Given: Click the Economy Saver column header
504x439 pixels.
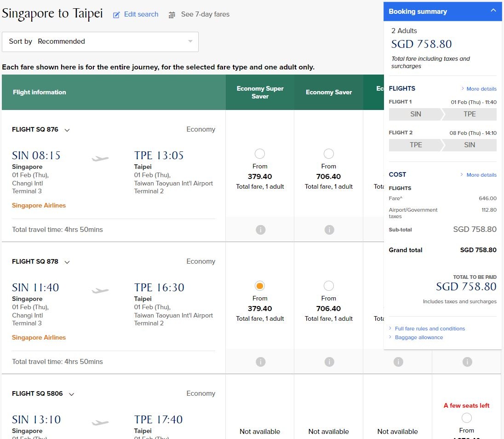Looking at the screenshot, I should coord(328,92).
